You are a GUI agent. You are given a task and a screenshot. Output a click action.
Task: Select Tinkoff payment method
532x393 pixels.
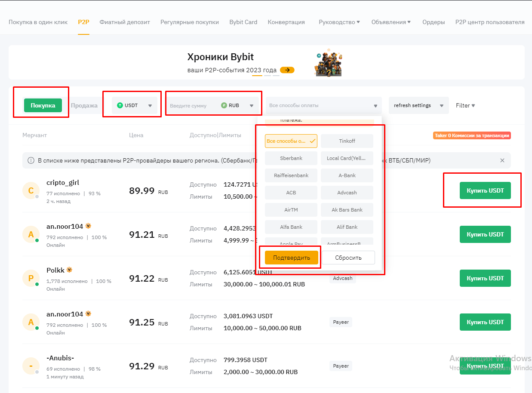[347, 141]
